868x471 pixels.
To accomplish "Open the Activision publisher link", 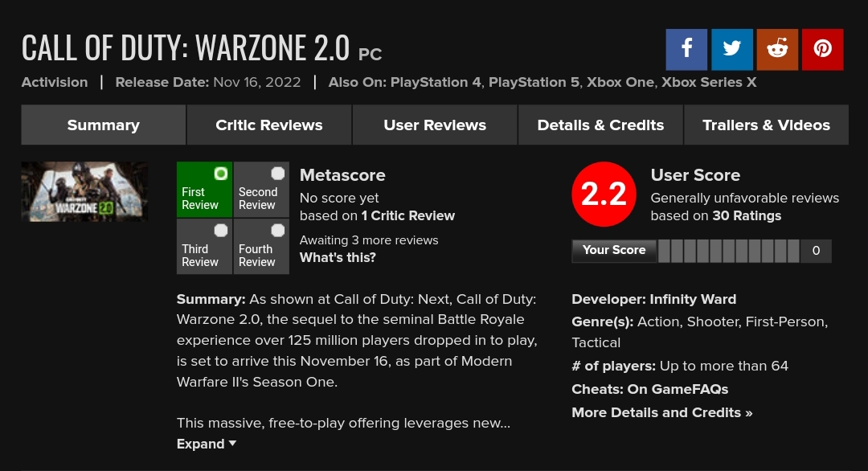I will [x=55, y=82].
